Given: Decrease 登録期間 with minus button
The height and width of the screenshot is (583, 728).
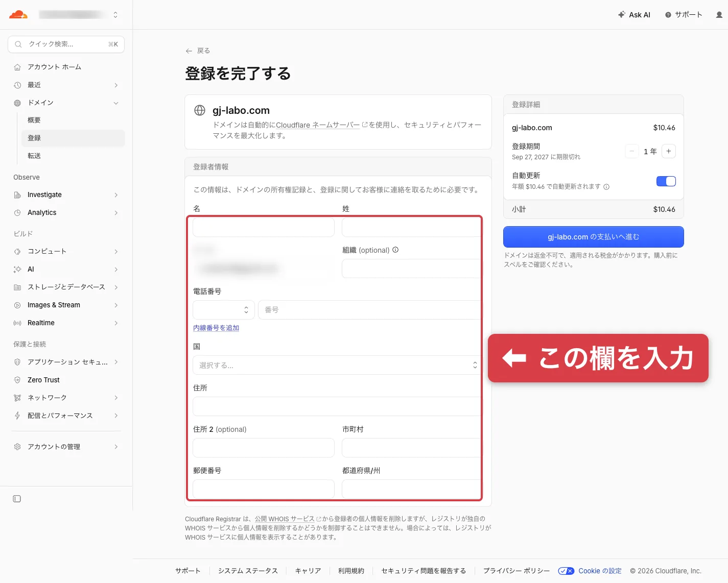Looking at the screenshot, I should pos(632,151).
